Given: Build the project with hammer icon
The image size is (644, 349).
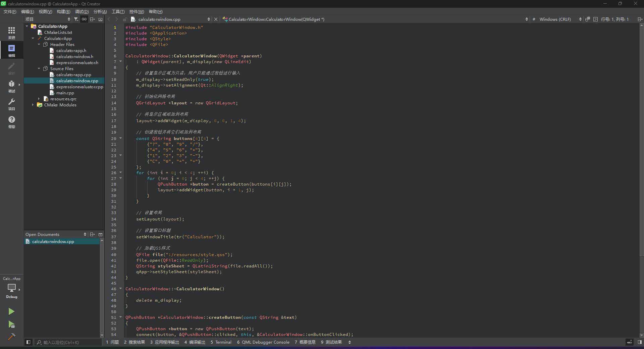Looking at the screenshot, I should (11, 337).
